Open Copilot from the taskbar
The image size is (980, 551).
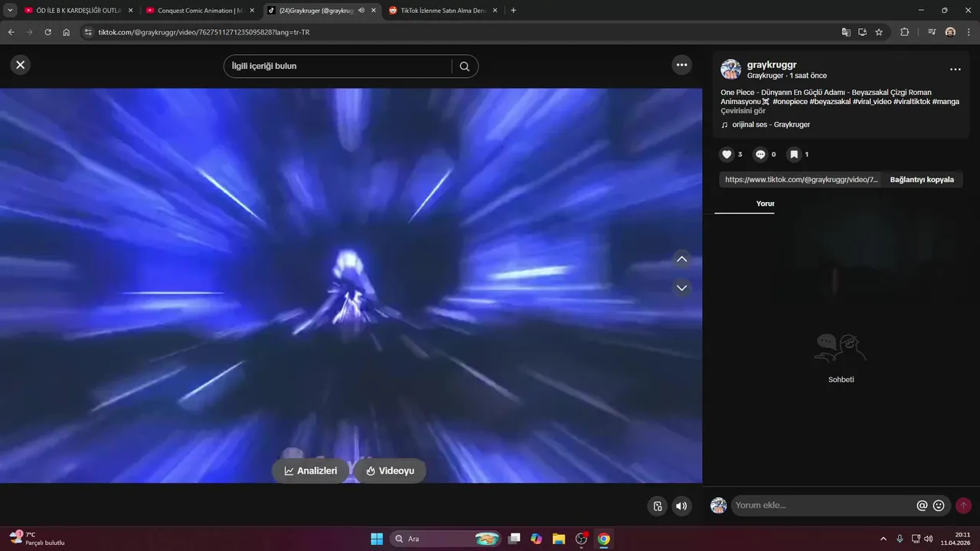coord(537,539)
